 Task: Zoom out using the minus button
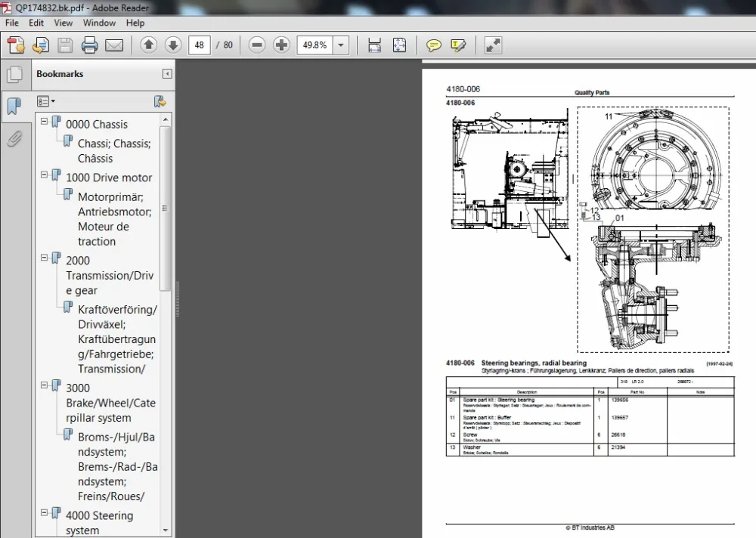[x=257, y=45]
